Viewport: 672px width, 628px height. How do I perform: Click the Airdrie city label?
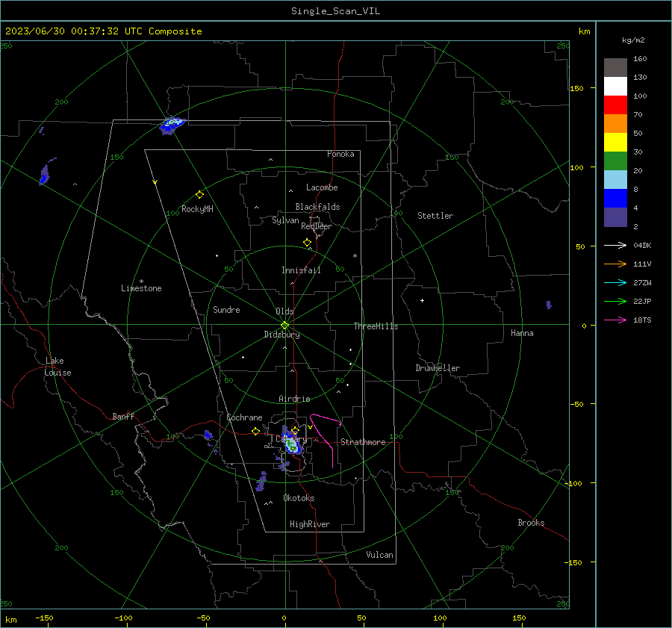click(x=294, y=399)
